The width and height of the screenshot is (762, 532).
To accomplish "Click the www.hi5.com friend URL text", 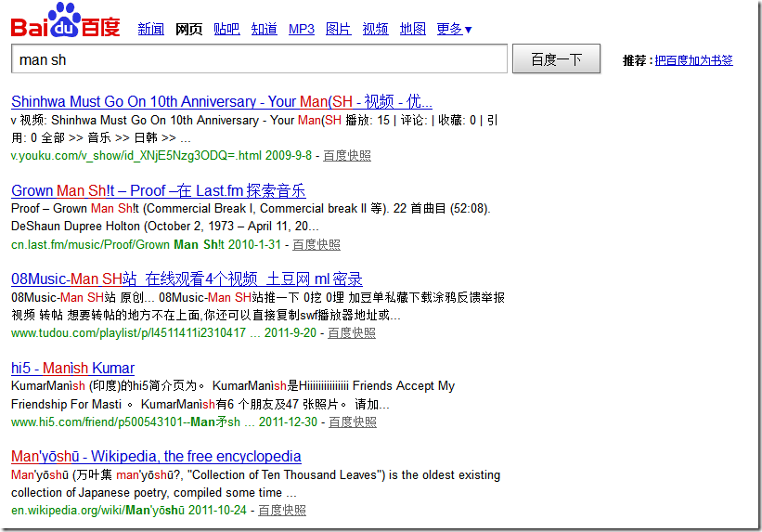I will pos(126,422).
